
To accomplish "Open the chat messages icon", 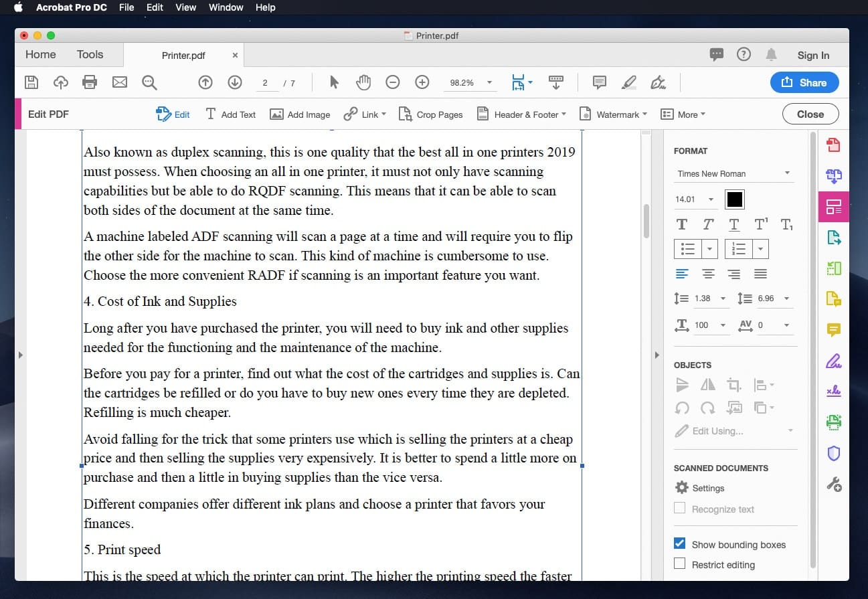I will [716, 55].
